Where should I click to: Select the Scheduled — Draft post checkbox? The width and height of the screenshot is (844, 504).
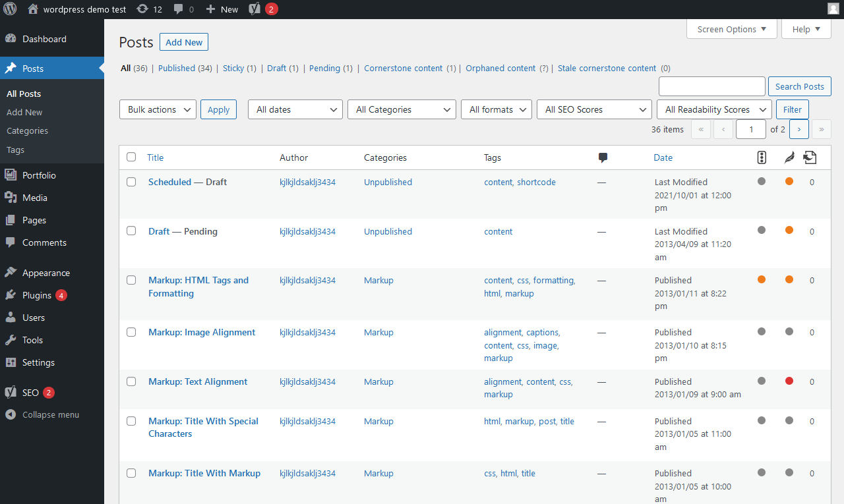(x=131, y=182)
